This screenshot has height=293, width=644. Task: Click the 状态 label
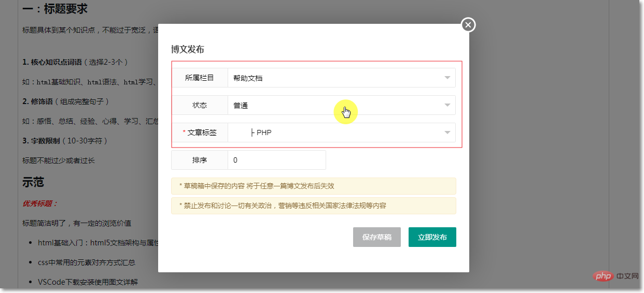(x=200, y=106)
